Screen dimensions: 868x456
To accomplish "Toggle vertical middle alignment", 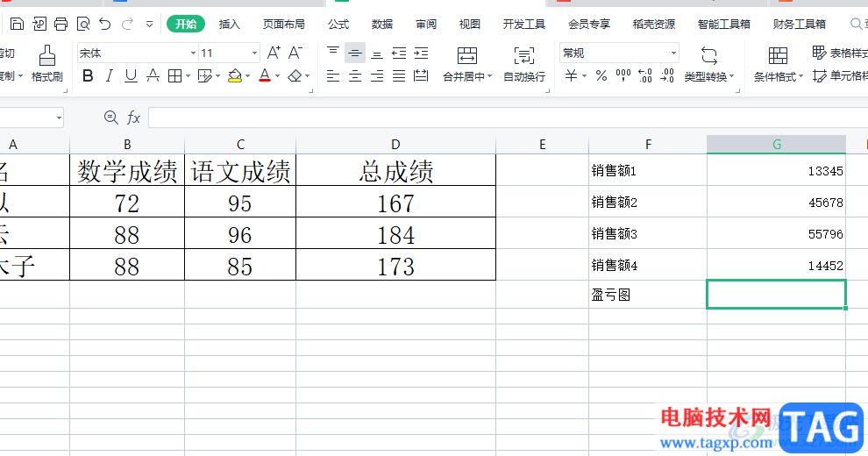I will [x=355, y=53].
